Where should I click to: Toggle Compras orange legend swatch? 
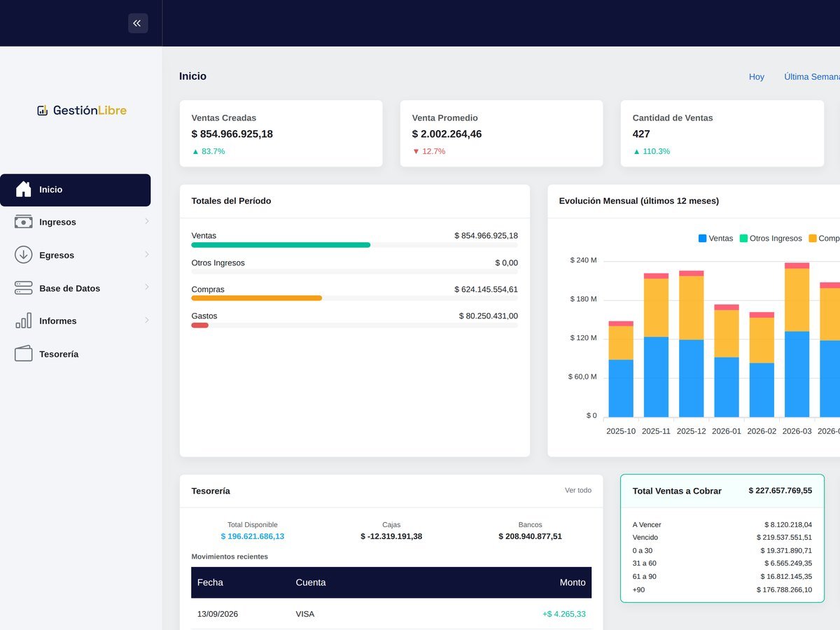point(813,239)
